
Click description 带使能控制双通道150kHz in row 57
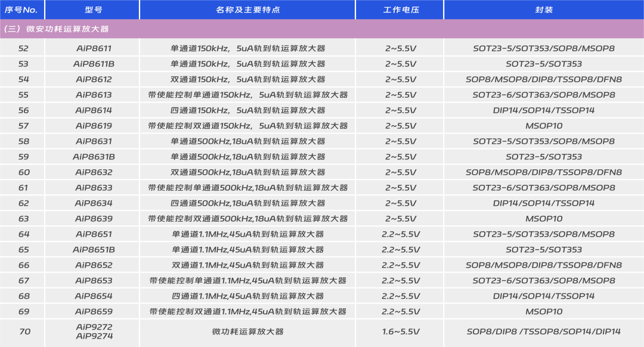(x=247, y=126)
